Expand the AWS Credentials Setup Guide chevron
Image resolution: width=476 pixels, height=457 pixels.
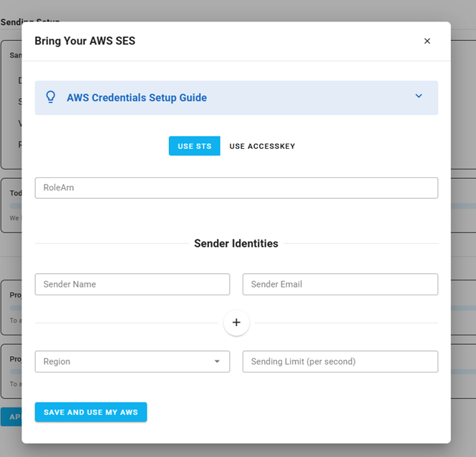(419, 96)
